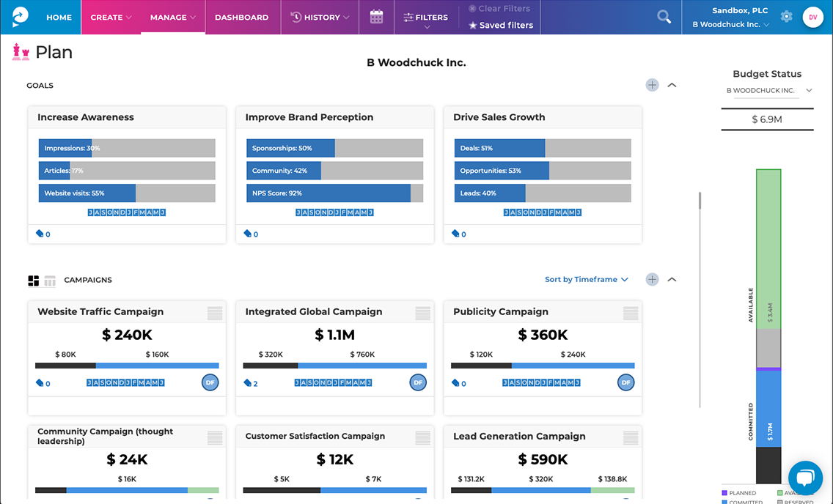
Task: Click the search magnifier icon
Action: [x=664, y=17]
